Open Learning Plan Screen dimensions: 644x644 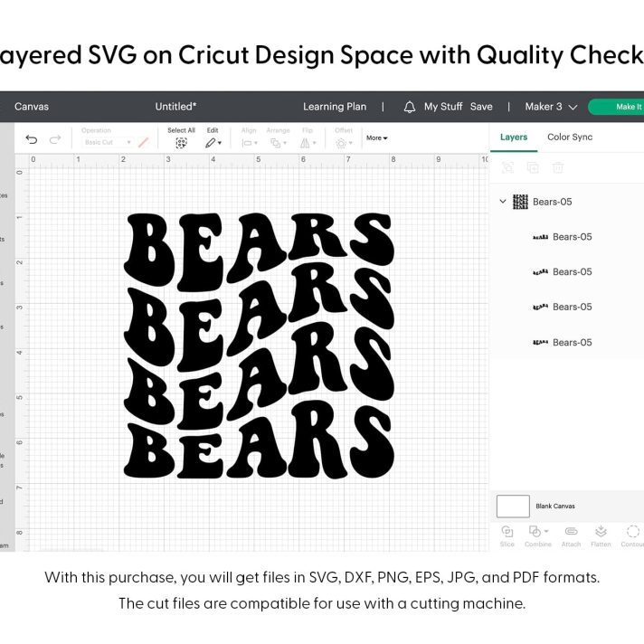tap(335, 107)
